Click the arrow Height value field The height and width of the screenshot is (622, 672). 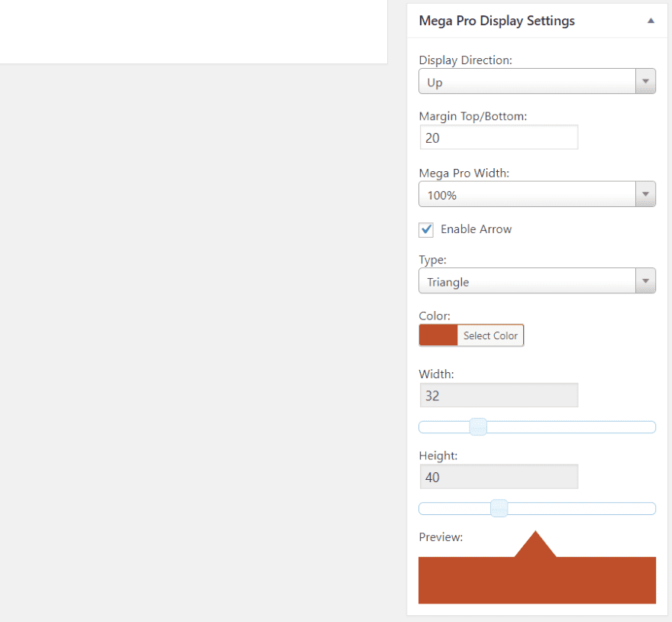[x=499, y=477]
